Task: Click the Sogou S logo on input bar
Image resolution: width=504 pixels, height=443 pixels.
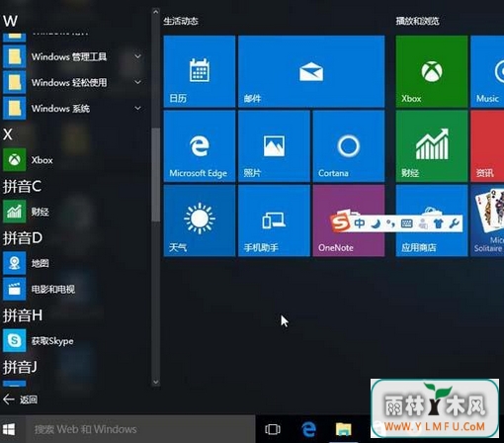Action: pos(341,223)
